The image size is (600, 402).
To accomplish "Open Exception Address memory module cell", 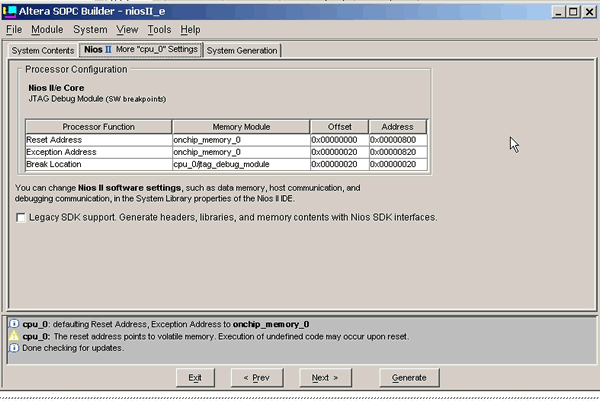I will click(241, 152).
